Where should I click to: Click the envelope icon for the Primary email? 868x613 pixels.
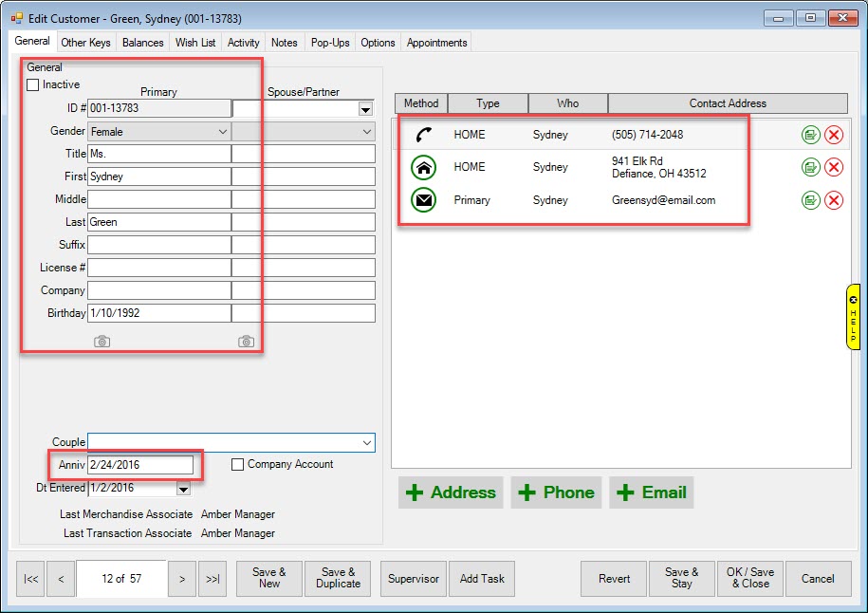coord(423,200)
